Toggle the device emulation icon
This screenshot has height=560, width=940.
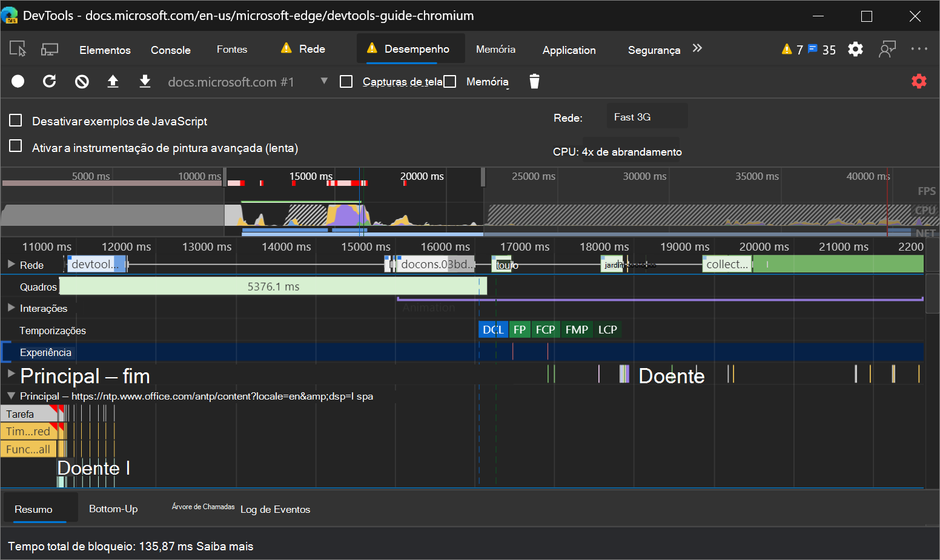click(x=50, y=49)
